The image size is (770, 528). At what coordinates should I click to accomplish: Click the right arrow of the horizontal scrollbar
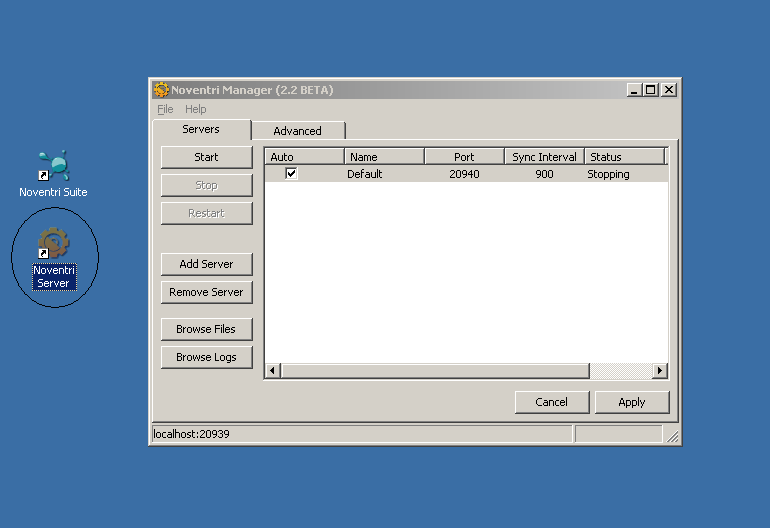point(660,370)
